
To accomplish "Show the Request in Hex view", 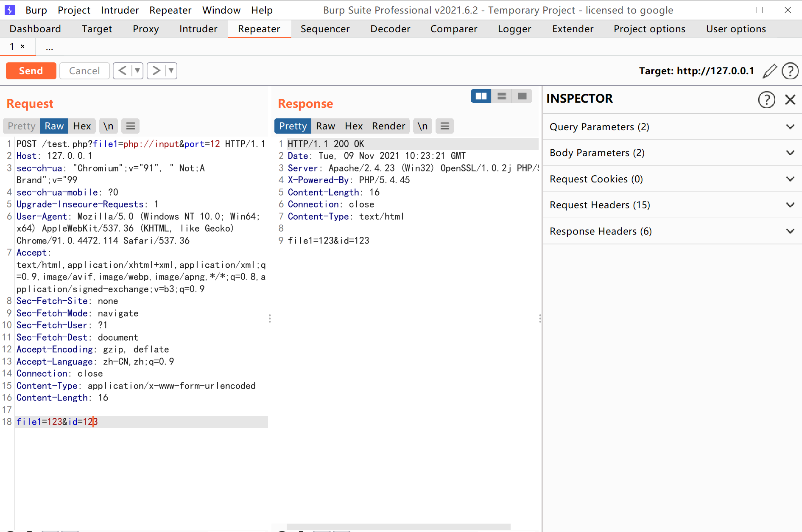I will click(82, 126).
